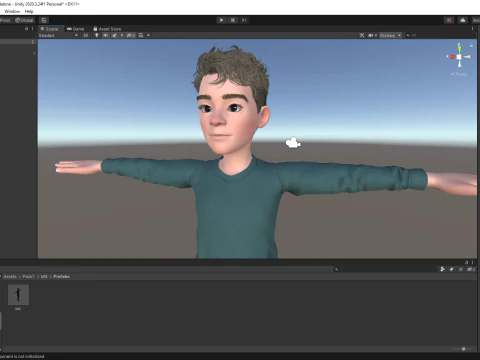Open the Gizmos dropdown
The width and height of the screenshot is (480, 360).
coord(390,35)
